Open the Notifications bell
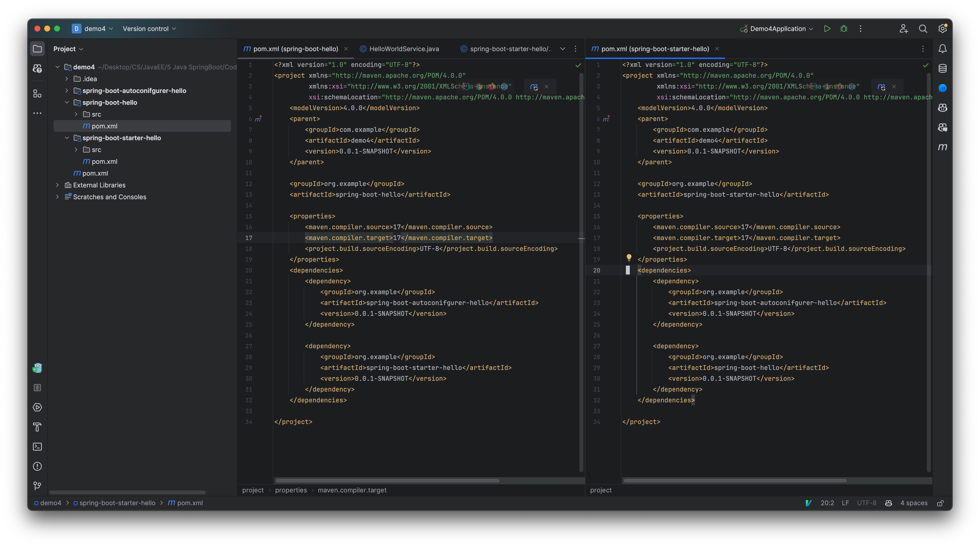980x547 pixels. click(x=942, y=49)
